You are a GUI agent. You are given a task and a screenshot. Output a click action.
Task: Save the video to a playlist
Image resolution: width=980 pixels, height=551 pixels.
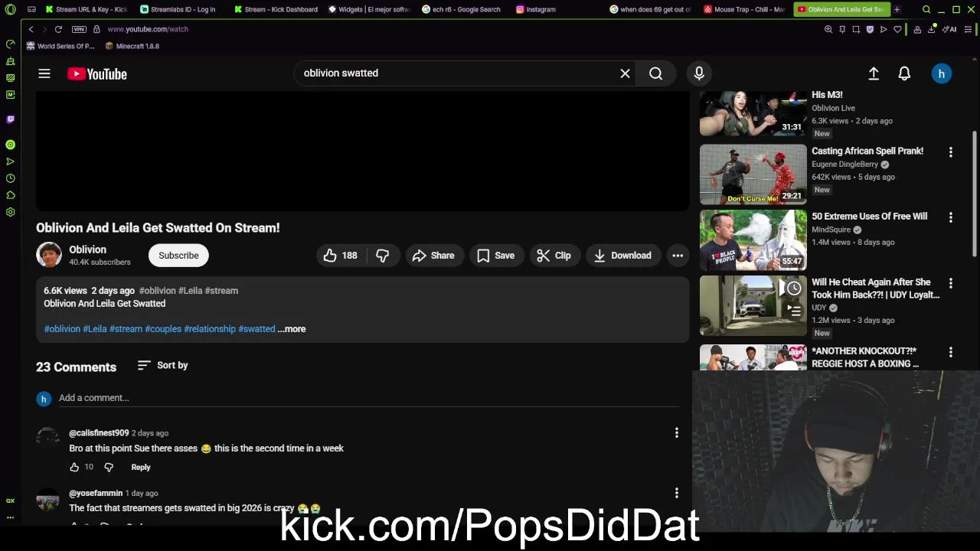(496, 256)
